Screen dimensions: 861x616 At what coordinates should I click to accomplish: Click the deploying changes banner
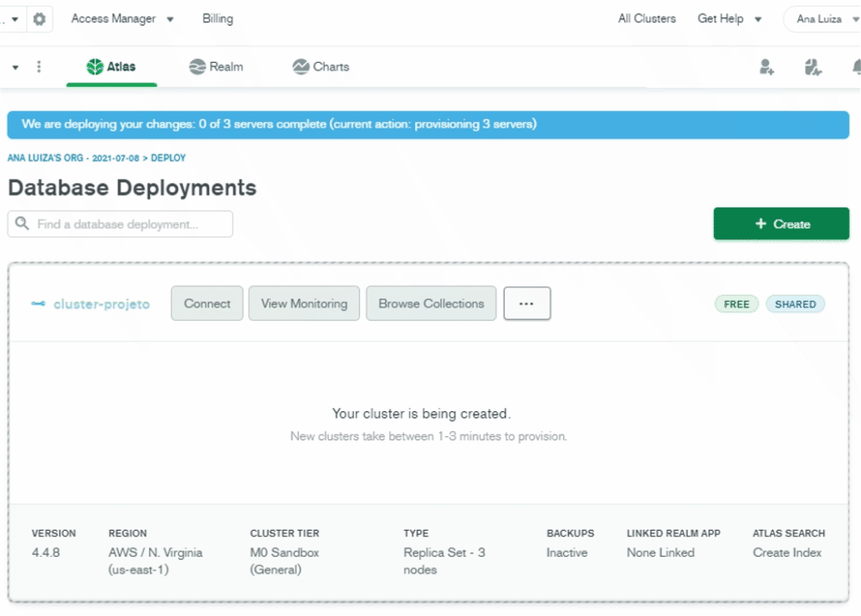tap(428, 125)
